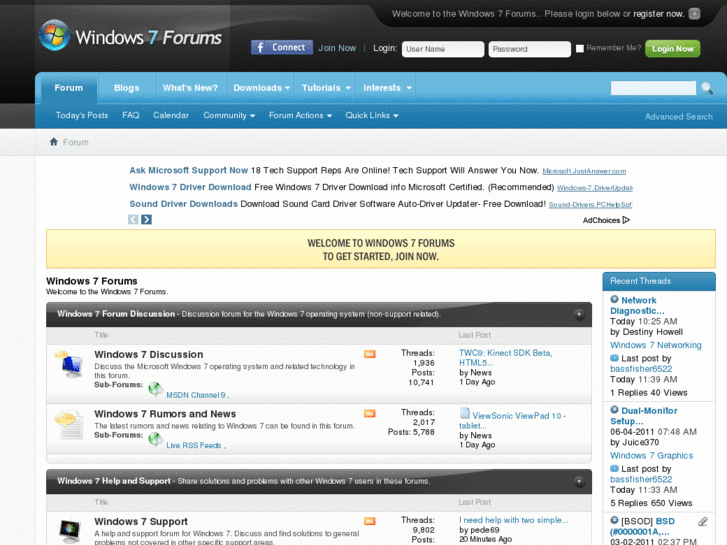Open RSS feed for Windows 7 Support

(x=370, y=521)
